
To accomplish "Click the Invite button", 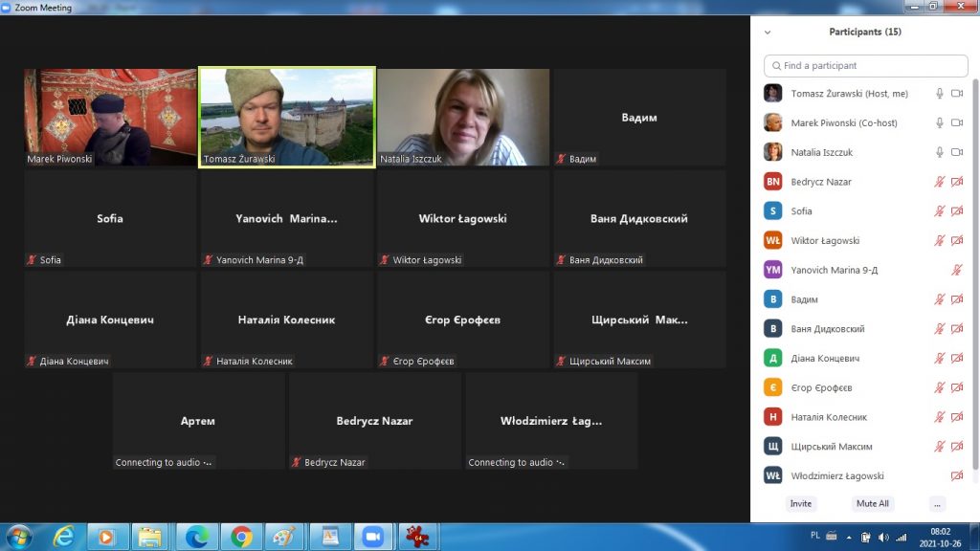I will pos(801,504).
